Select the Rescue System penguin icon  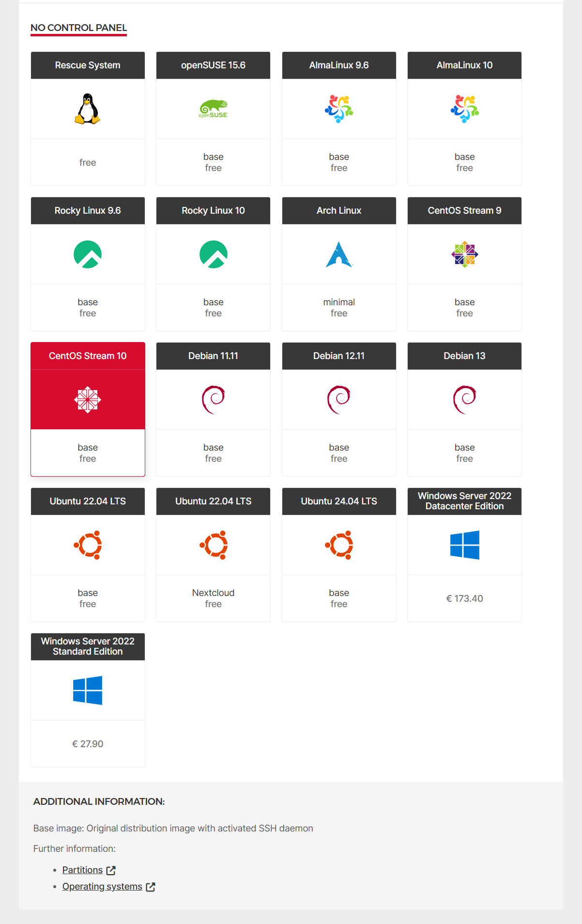pyautogui.click(x=88, y=109)
